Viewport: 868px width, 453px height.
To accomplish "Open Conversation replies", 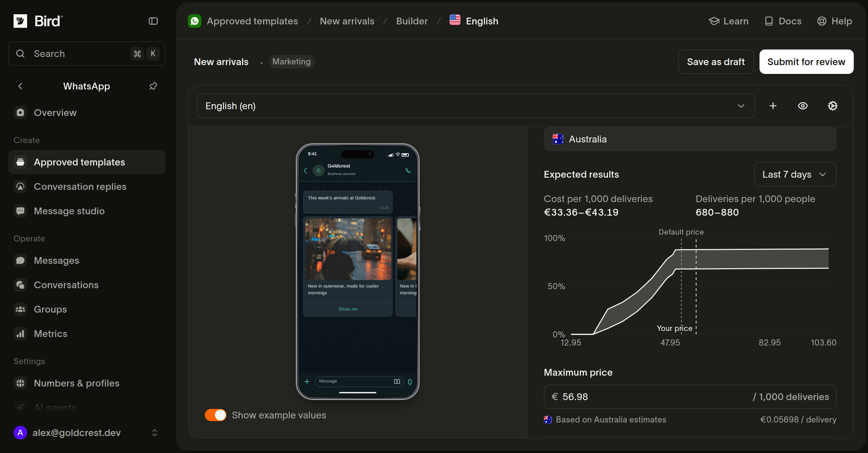I will pos(87,186).
